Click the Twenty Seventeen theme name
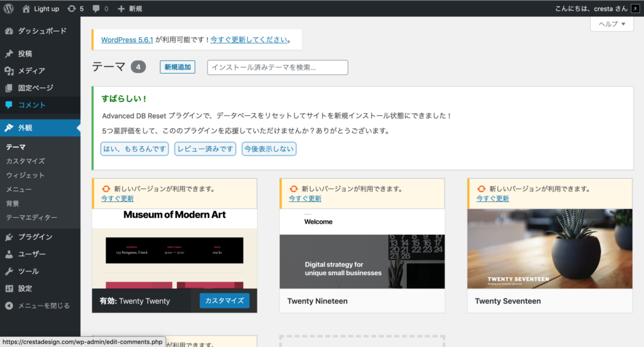The width and height of the screenshot is (644, 347). tap(508, 301)
